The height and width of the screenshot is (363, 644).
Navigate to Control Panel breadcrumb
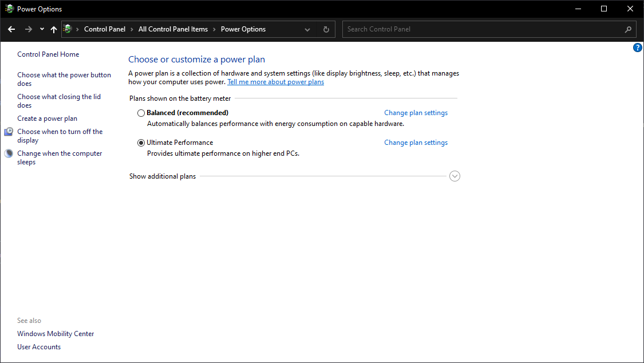point(104,29)
